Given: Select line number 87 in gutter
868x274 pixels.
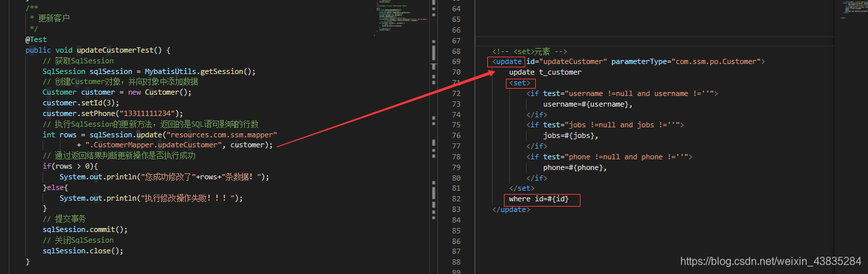Looking at the screenshot, I should [456, 252].
